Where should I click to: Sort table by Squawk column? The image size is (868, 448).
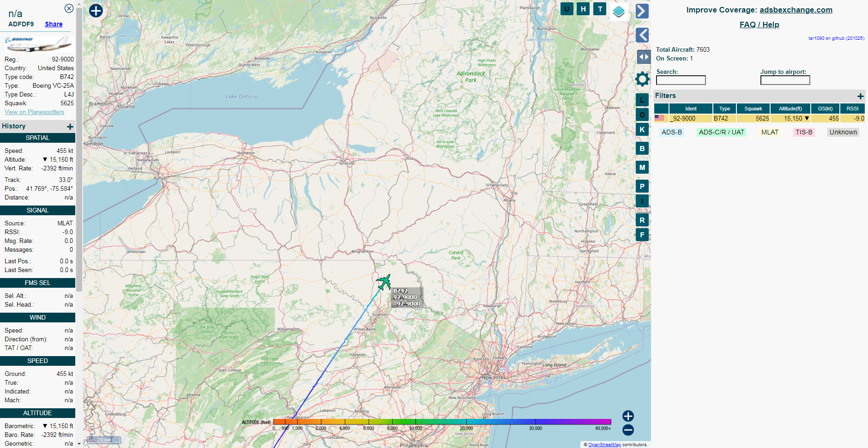(x=753, y=109)
